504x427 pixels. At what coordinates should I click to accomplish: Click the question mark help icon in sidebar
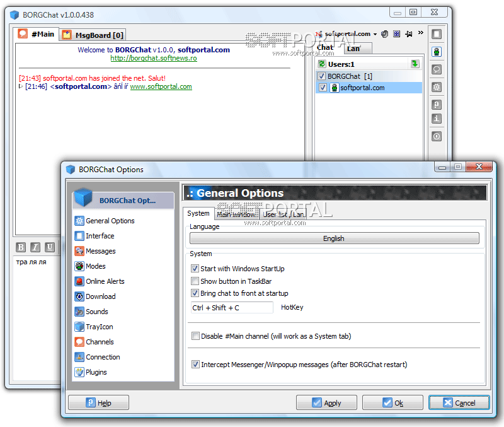(437, 105)
